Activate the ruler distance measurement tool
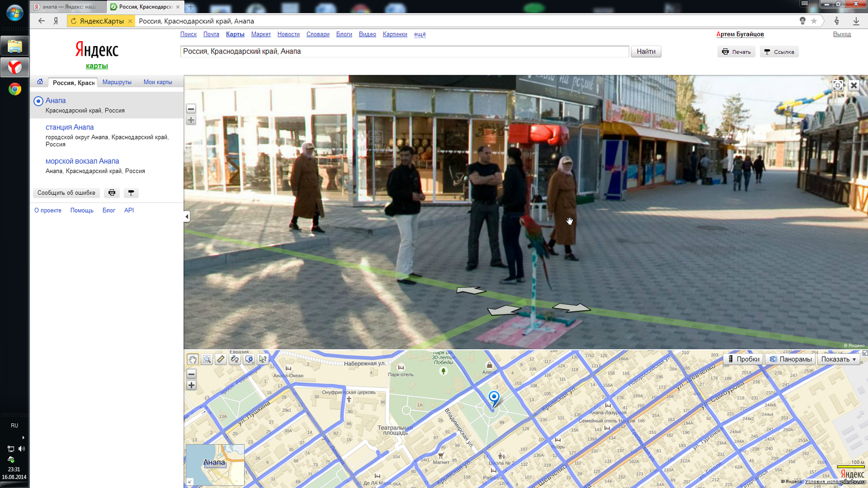Viewport: 868px width, 488px height. click(x=221, y=359)
